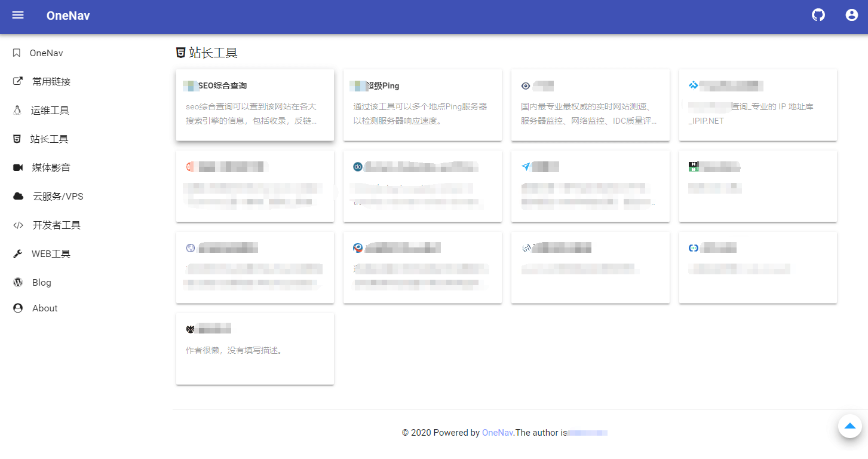868x459 pixels.
Task: Select the 开发者工具 sidebar item
Action: tap(58, 225)
